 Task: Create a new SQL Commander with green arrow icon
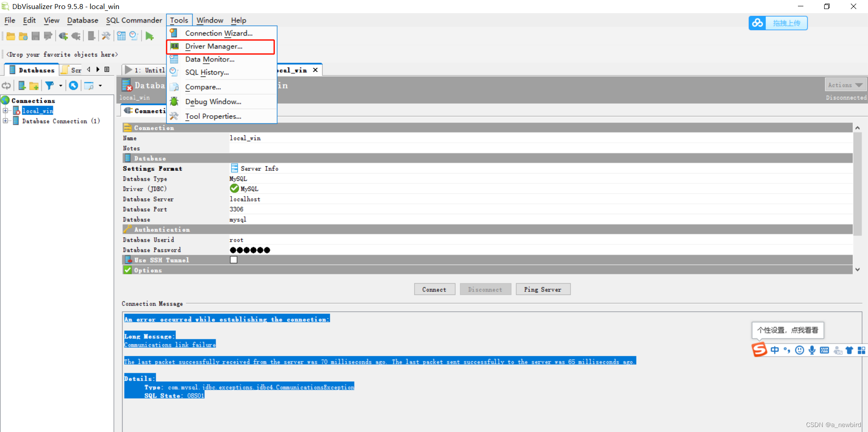150,36
